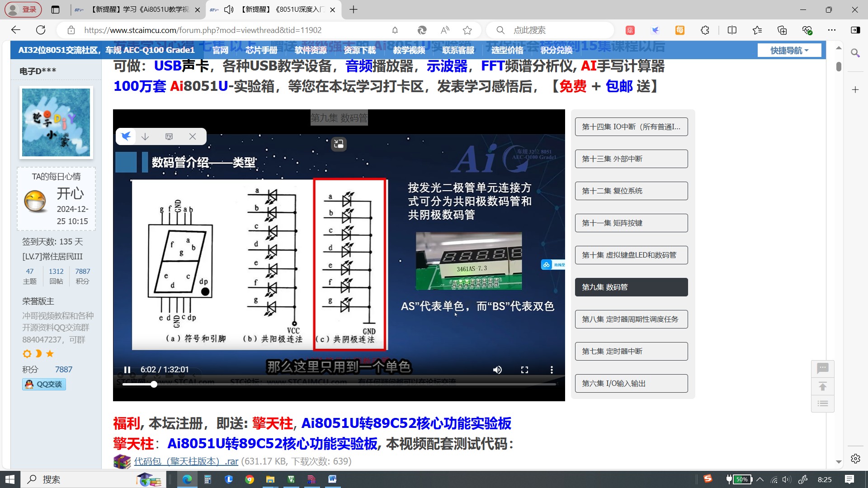Open the 资源下载 nav menu item
The width and height of the screenshot is (868, 488).
[360, 50]
